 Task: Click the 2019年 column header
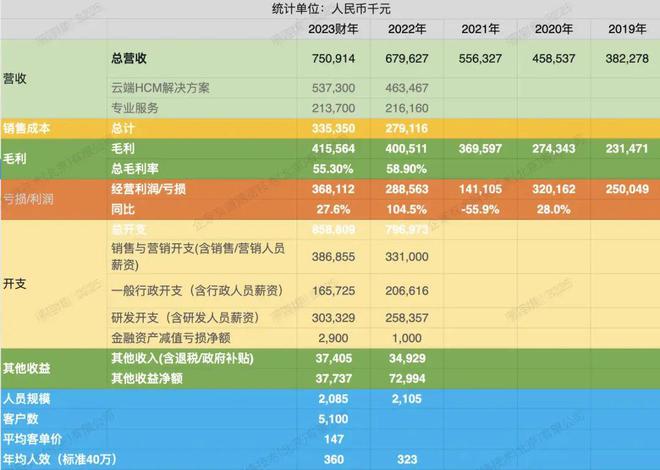click(x=627, y=29)
